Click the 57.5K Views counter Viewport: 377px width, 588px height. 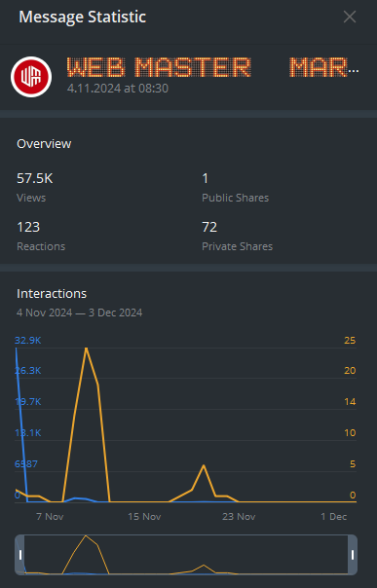point(34,187)
